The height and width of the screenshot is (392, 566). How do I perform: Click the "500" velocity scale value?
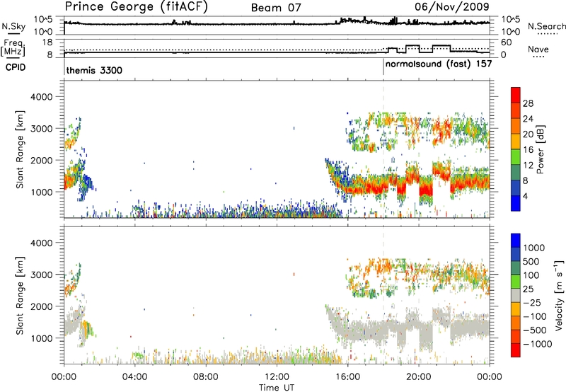pyautogui.click(x=531, y=261)
